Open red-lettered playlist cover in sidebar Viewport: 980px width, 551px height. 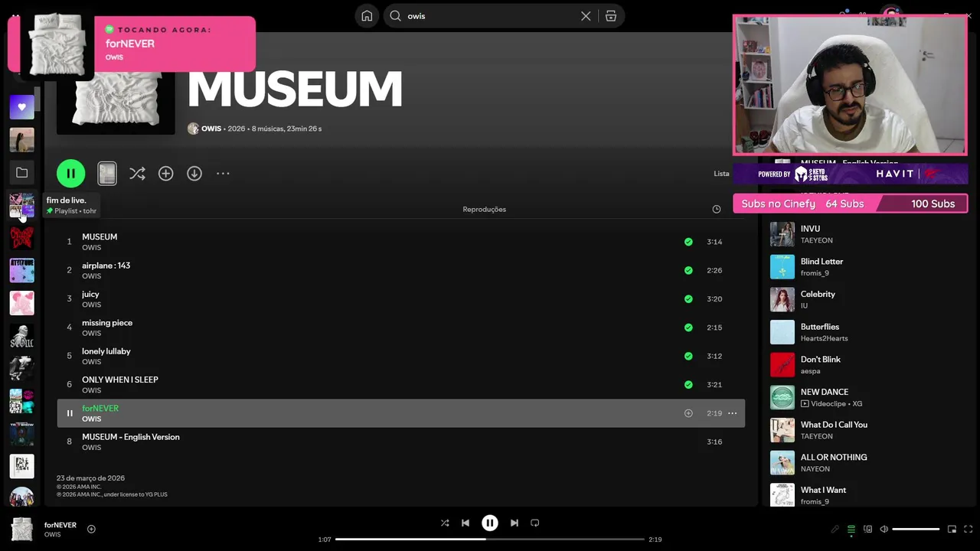[21, 237]
